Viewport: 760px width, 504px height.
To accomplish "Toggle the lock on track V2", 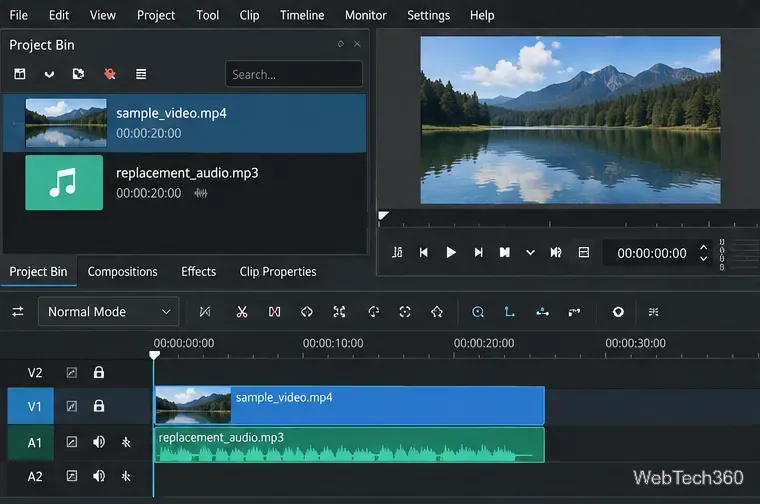I will [99, 372].
